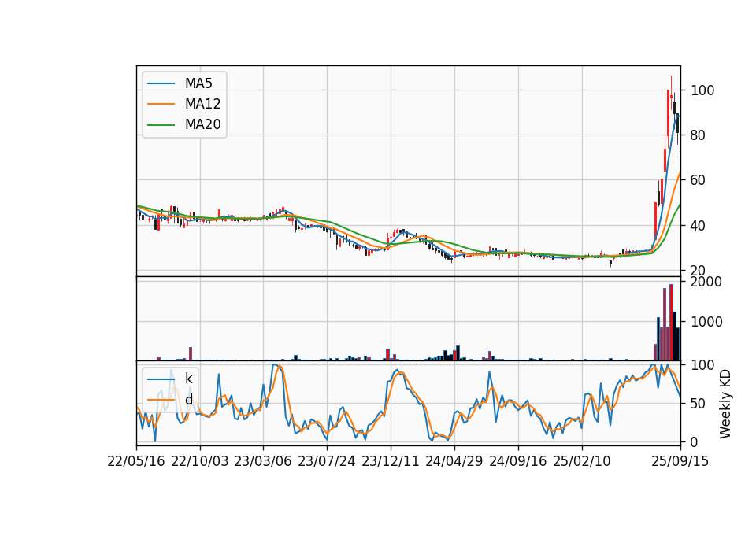Click the 23/03/06 date tick label
Image resolution: width=756 pixels, height=543 pixels.
(263, 461)
